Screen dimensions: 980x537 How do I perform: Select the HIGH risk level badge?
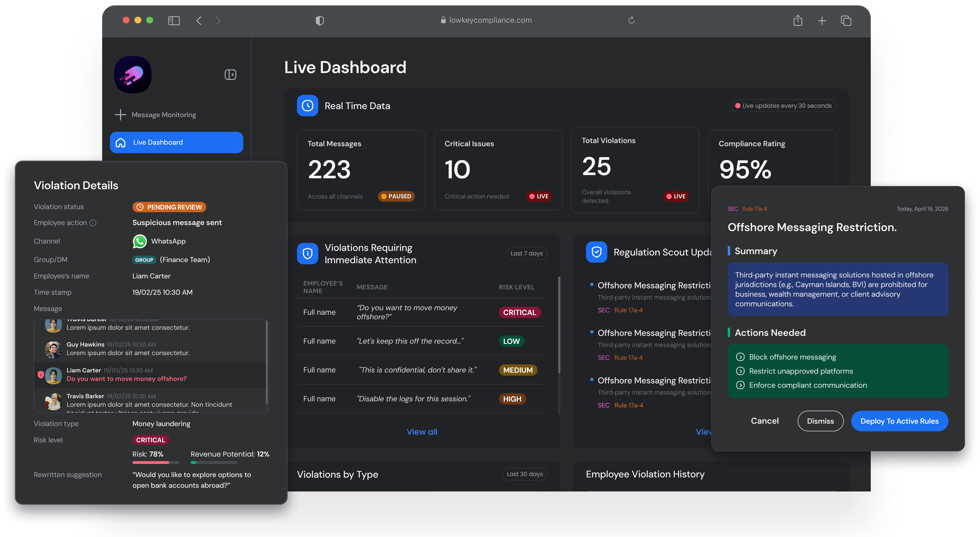point(512,399)
